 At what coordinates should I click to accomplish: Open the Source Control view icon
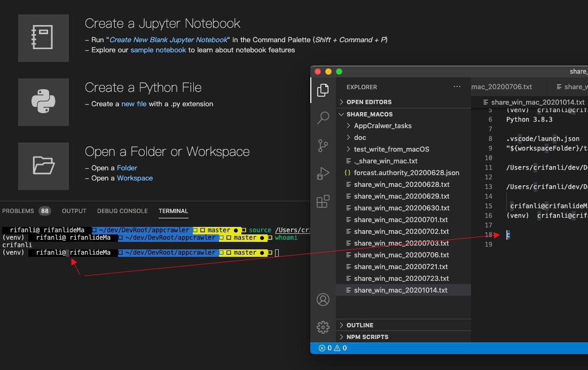pyautogui.click(x=323, y=146)
